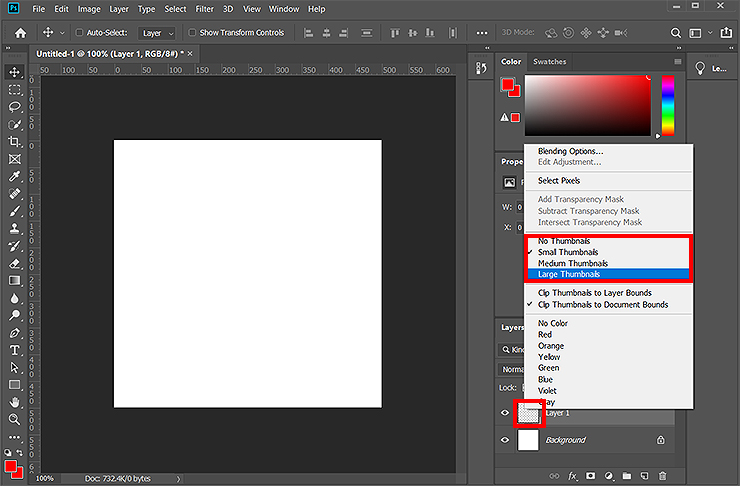
Task: Click the Share image icon
Action: (x=726, y=32)
